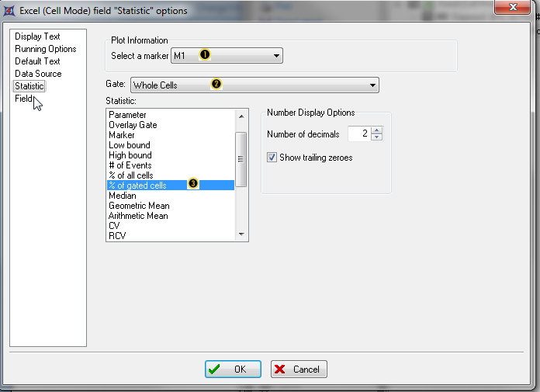Confirm with the OK button
Image resolution: width=540 pixels, height=392 pixels.
click(234, 369)
